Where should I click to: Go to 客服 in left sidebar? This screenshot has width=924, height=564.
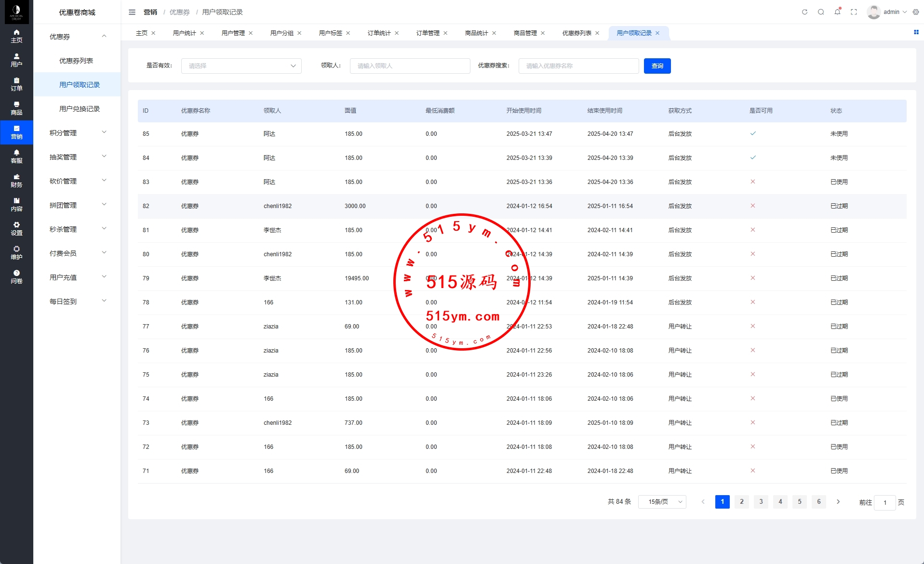[x=16, y=157]
